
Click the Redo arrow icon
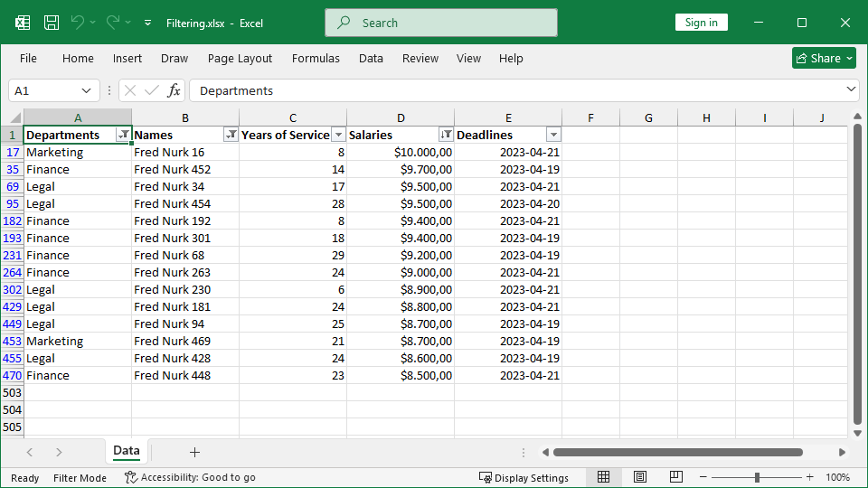click(113, 23)
